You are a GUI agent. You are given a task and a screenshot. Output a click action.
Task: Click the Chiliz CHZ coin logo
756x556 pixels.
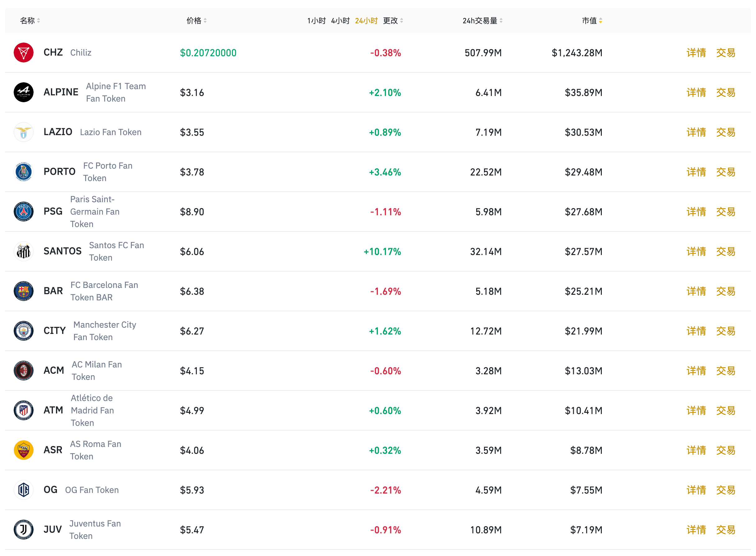pos(24,52)
